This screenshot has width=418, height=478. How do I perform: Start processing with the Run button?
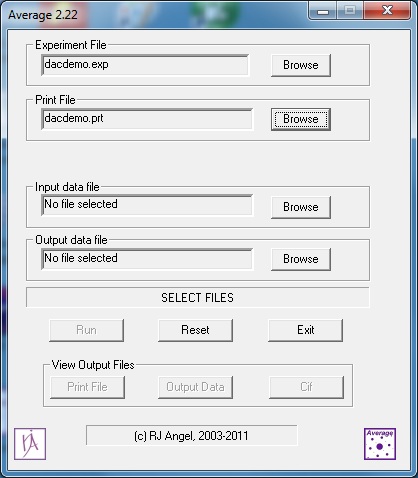(x=86, y=330)
